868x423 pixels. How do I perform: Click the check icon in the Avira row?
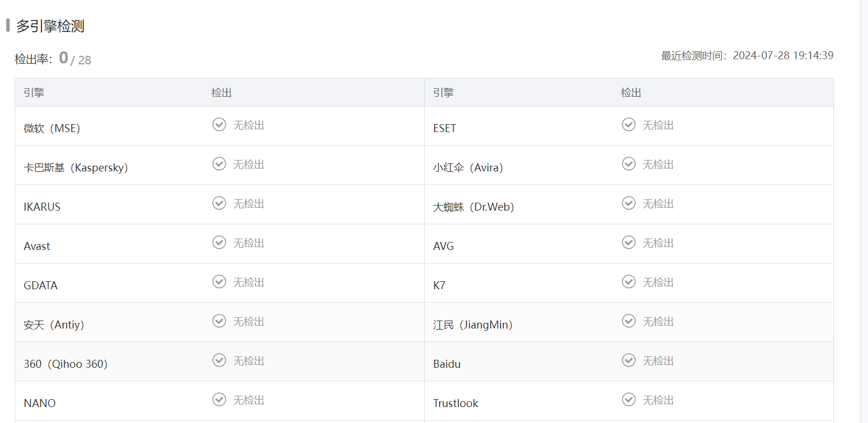pyautogui.click(x=629, y=164)
